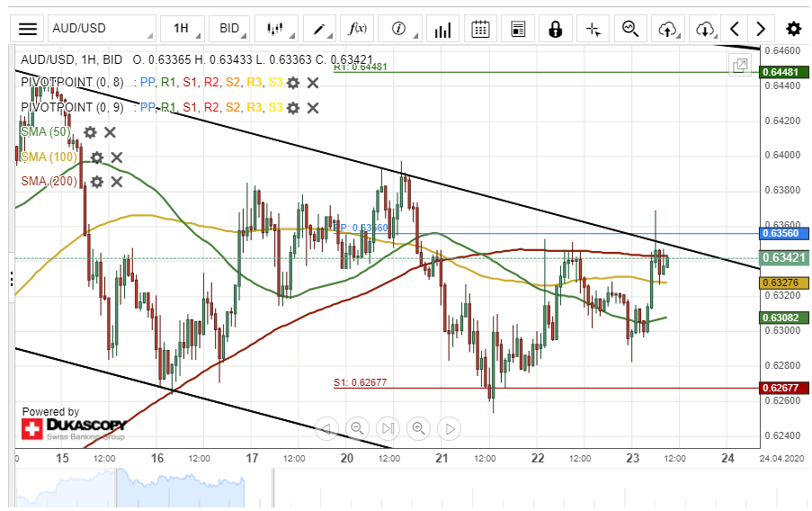
Task: Step the chart backward with the left play arrow
Action: [x=326, y=428]
